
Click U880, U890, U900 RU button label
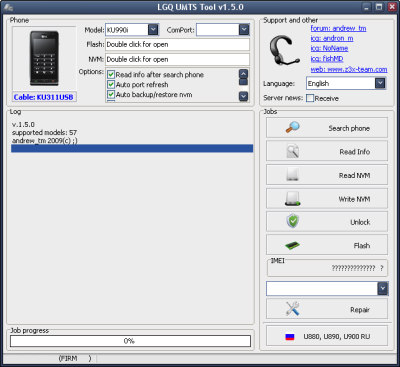(x=337, y=337)
